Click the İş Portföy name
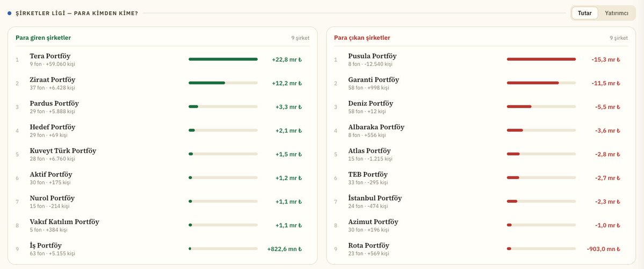The image size is (644, 269). 46,245
